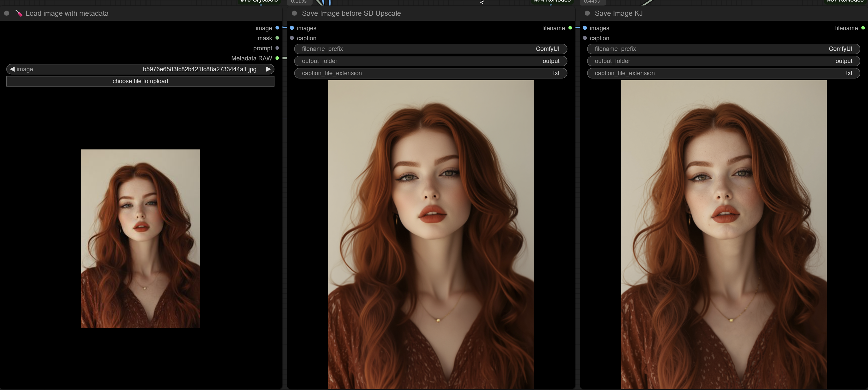Click filename output port of Save Image before SD Upscale

click(570, 28)
